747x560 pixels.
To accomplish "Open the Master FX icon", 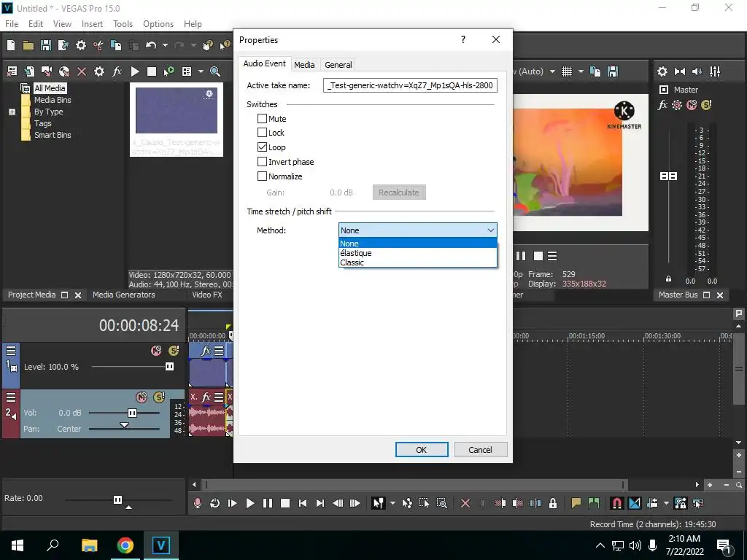I will point(662,105).
